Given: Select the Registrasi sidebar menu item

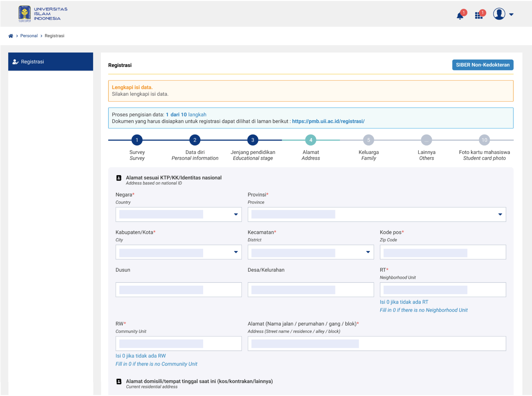Looking at the screenshot, I should [x=51, y=62].
